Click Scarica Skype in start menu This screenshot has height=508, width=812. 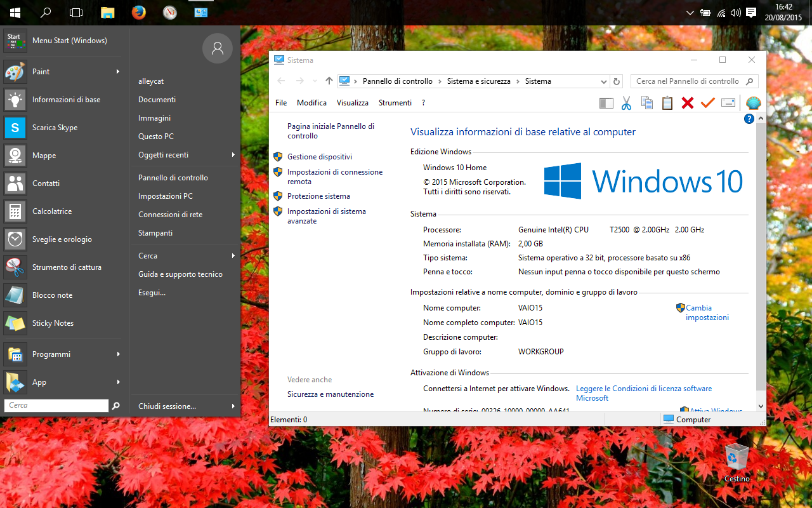[x=65, y=128]
